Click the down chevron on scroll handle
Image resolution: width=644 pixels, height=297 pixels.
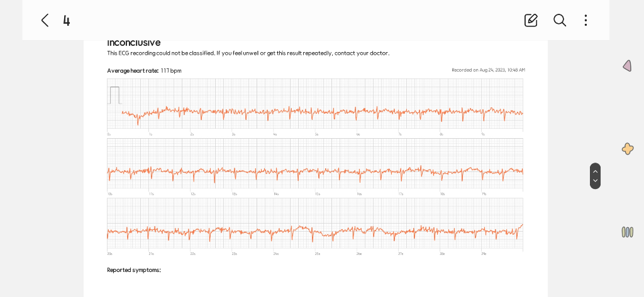(x=595, y=180)
